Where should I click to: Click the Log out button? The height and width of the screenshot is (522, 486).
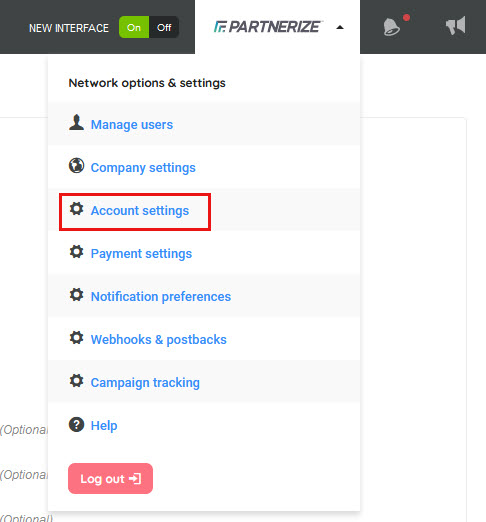coord(110,478)
